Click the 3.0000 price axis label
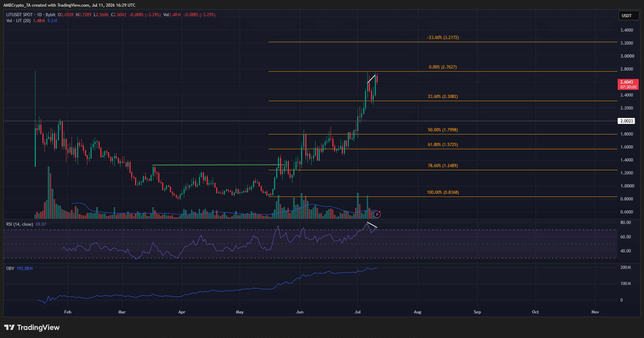 pyautogui.click(x=627, y=56)
